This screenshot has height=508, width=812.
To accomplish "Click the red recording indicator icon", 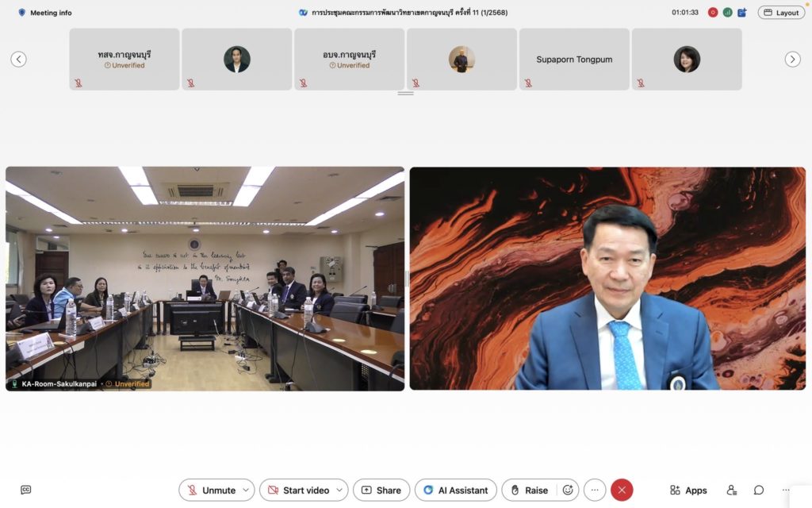I will click(x=713, y=13).
